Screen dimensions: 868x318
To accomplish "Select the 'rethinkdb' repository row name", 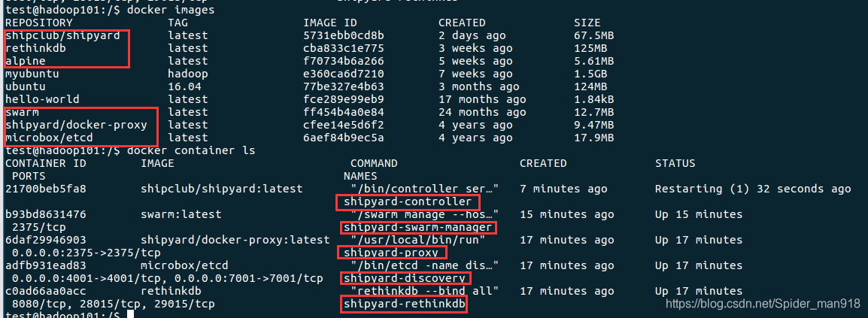I will (x=35, y=48).
